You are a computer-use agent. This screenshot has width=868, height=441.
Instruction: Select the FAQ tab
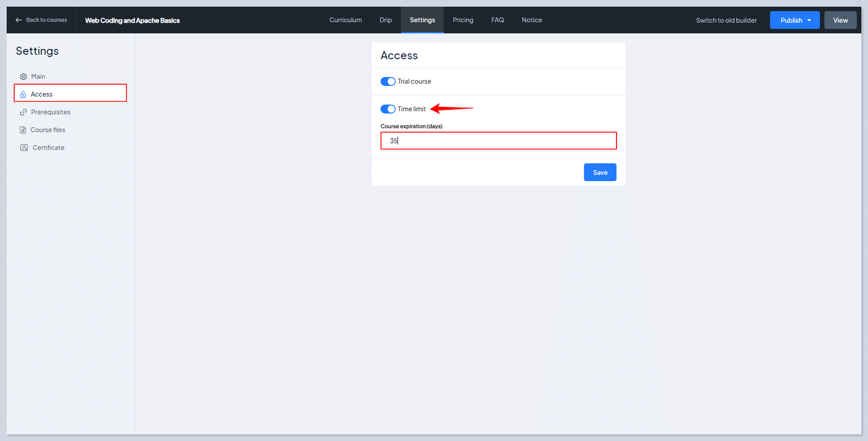click(497, 20)
